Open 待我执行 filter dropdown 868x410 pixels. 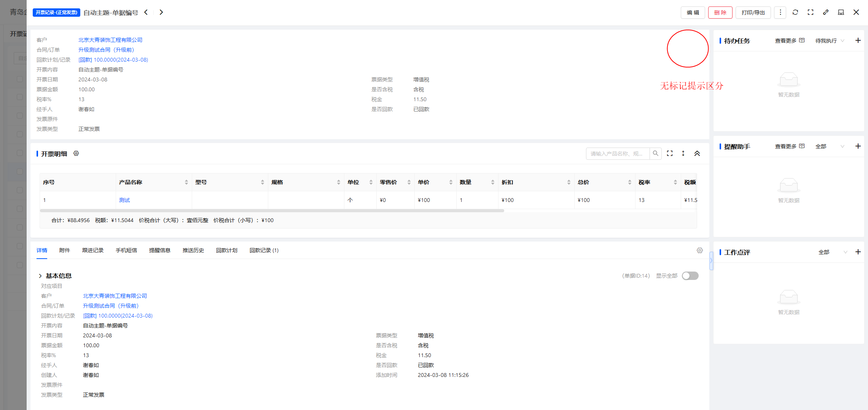(x=830, y=41)
